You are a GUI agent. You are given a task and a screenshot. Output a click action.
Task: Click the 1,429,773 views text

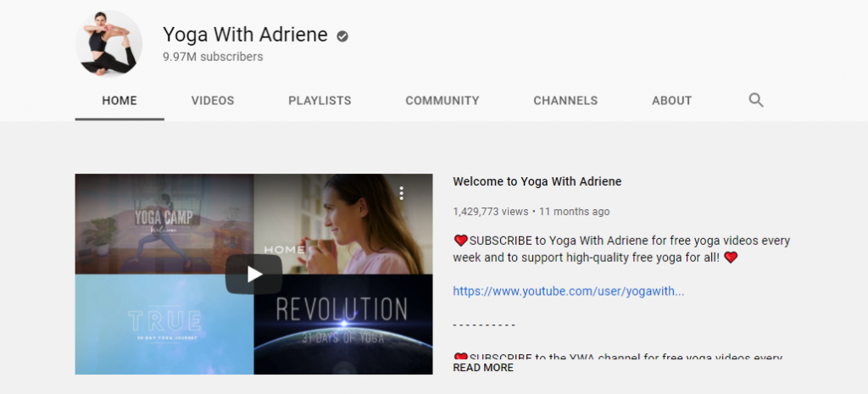point(491,211)
